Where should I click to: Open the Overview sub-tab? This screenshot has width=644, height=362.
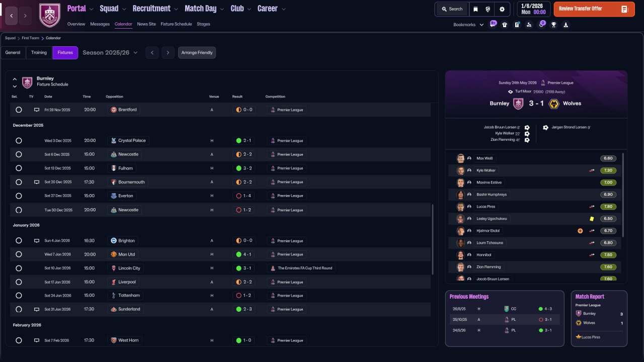[x=76, y=24]
